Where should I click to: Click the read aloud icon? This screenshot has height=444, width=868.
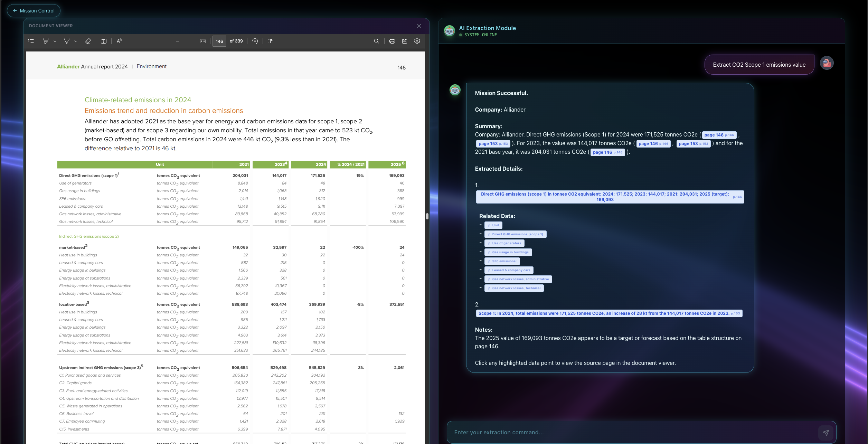119,41
